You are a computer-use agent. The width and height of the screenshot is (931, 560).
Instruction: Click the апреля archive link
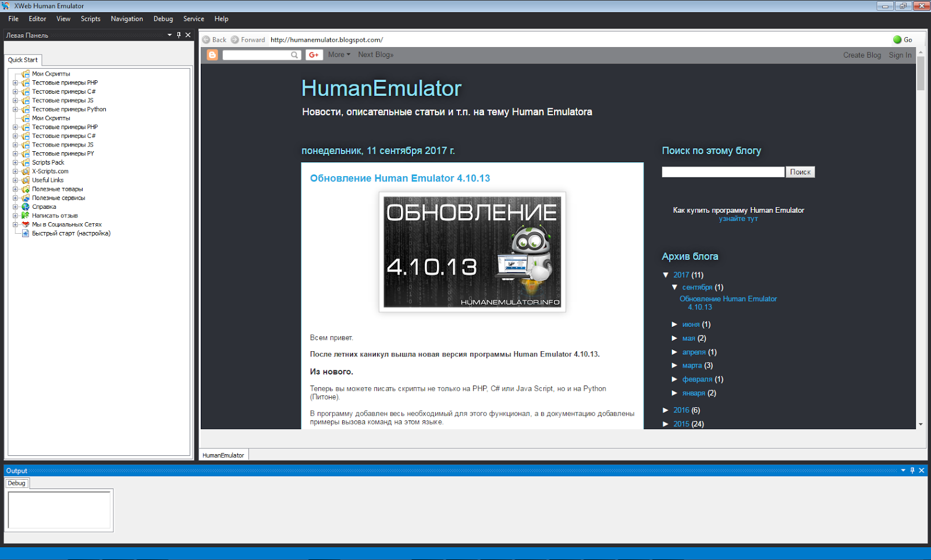coord(694,352)
